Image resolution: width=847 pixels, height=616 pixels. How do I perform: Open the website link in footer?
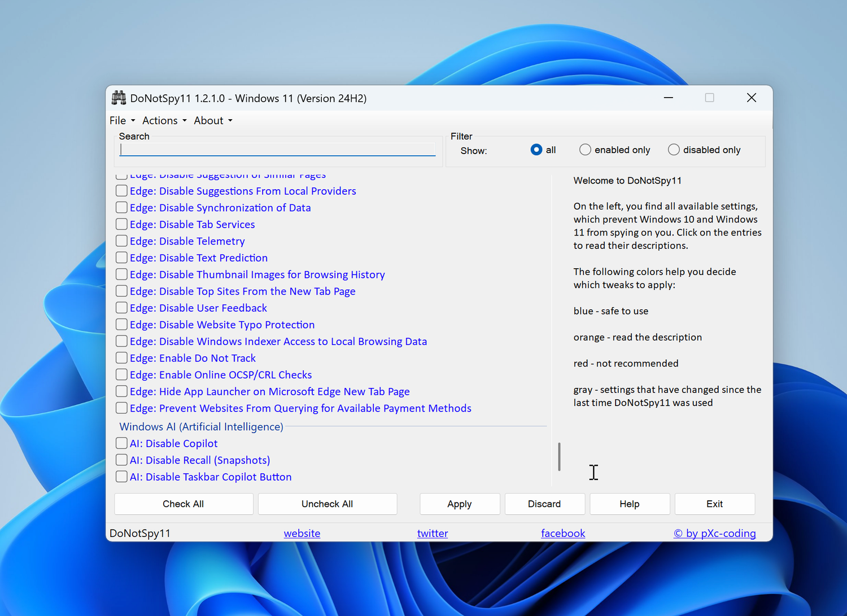pos(302,533)
